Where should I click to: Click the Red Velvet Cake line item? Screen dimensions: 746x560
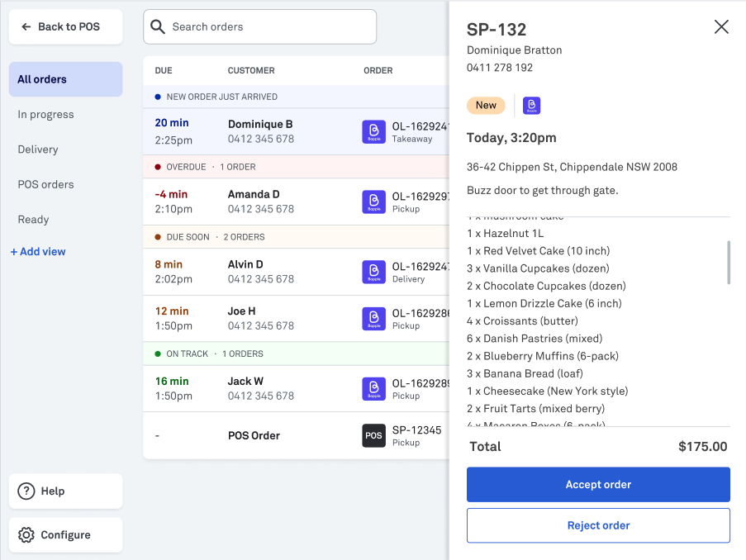tap(538, 251)
